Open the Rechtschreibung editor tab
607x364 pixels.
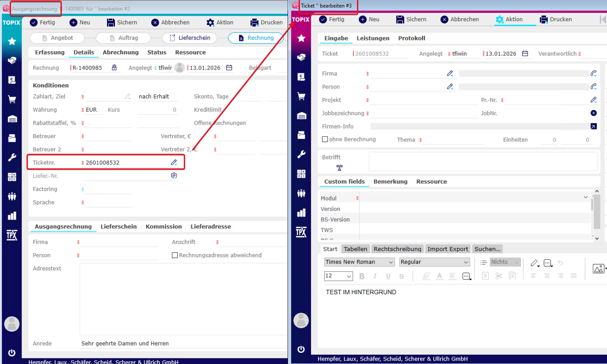tap(398, 249)
